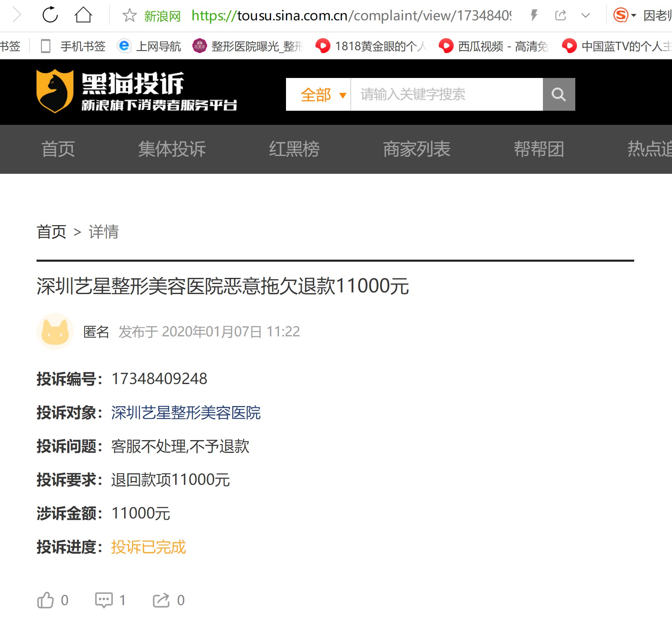Click 首页 breadcrumb link
The image size is (672, 630).
point(51,232)
